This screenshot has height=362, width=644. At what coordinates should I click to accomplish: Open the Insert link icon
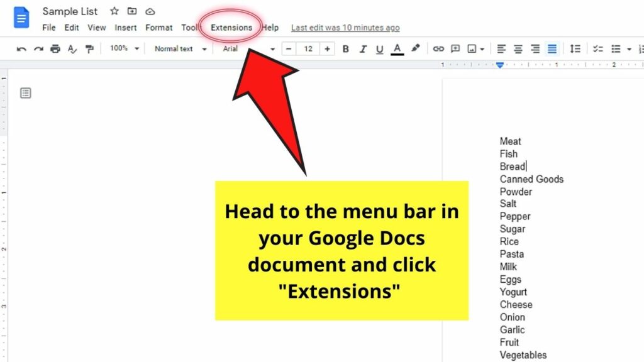438,48
